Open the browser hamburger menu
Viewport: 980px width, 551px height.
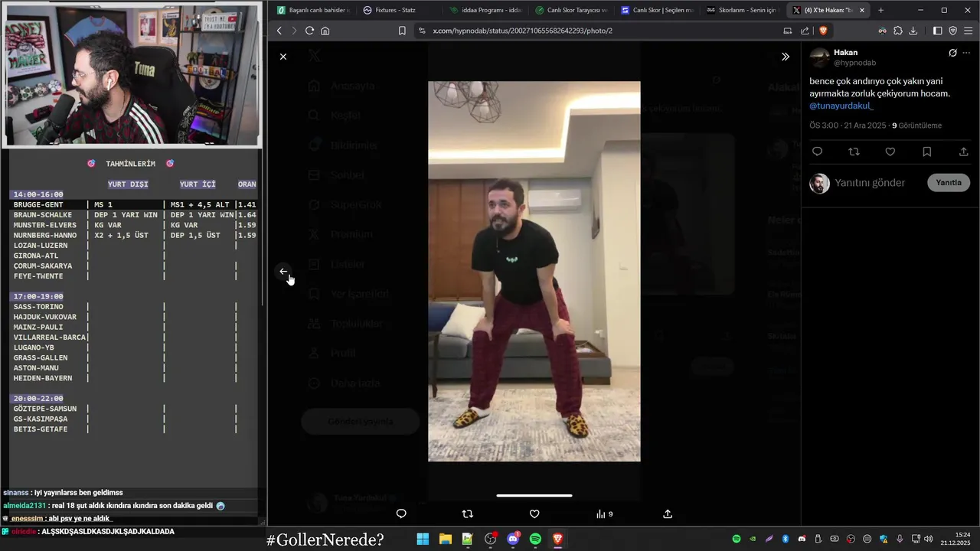tap(968, 31)
